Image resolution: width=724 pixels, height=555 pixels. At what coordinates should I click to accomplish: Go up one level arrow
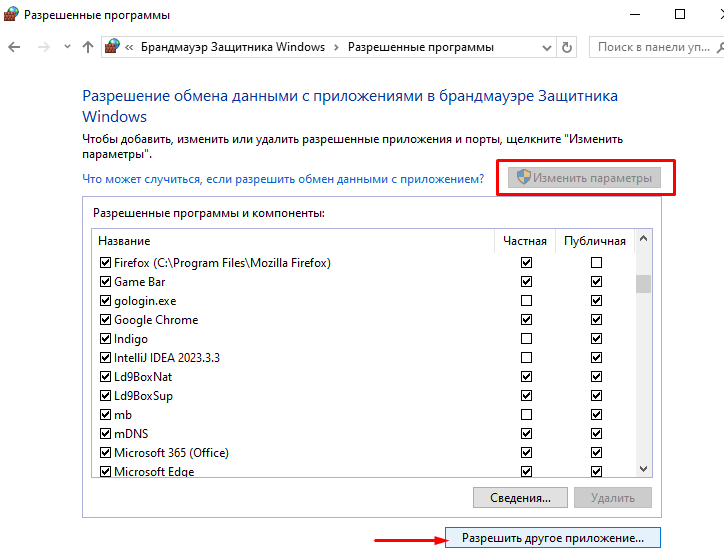click(88, 47)
